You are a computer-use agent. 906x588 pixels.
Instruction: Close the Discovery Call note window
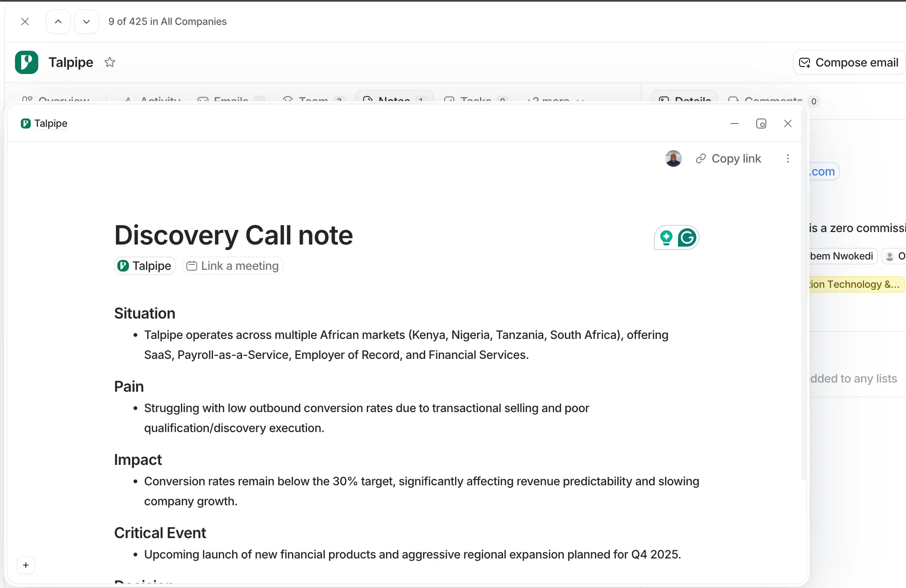tap(788, 124)
